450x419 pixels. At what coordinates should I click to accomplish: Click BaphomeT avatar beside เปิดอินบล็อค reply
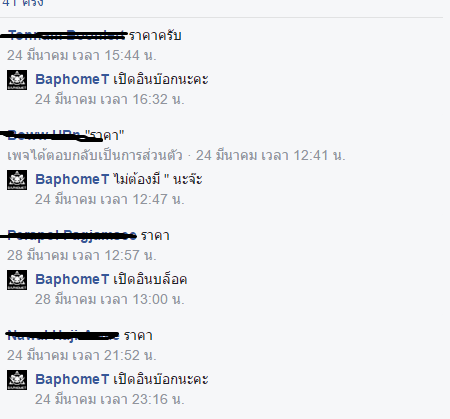pyautogui.click(x=17, y=280)
